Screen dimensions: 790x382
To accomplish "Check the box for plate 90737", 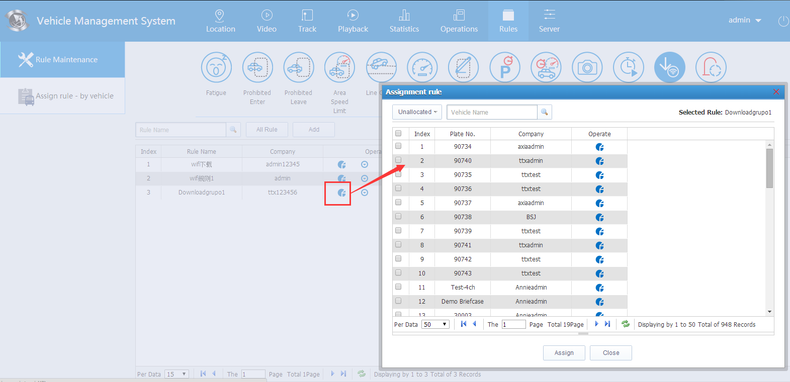I will click(399, 202).
